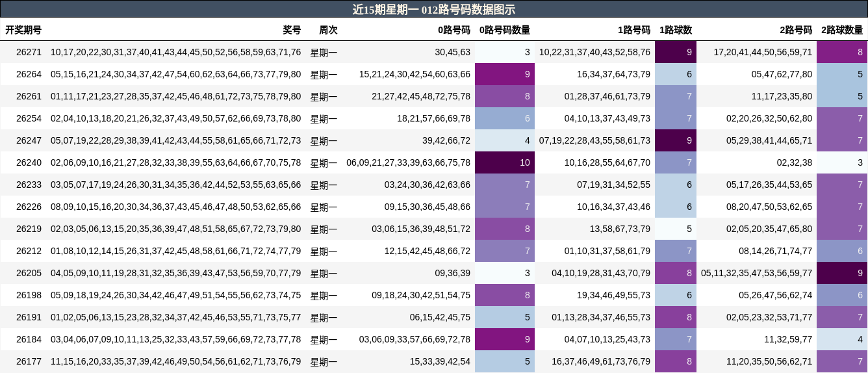This screenshot has height=373, width=868.
Task: Select the 2路号码 column header
Action: click(x=796, y=30)
